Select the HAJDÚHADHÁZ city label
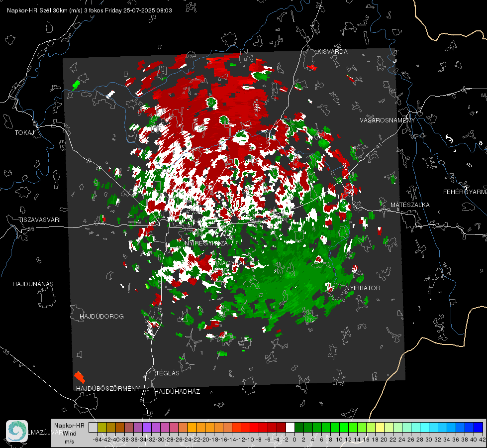The height and width of the screenshot is (448, 487). (177, 392)
